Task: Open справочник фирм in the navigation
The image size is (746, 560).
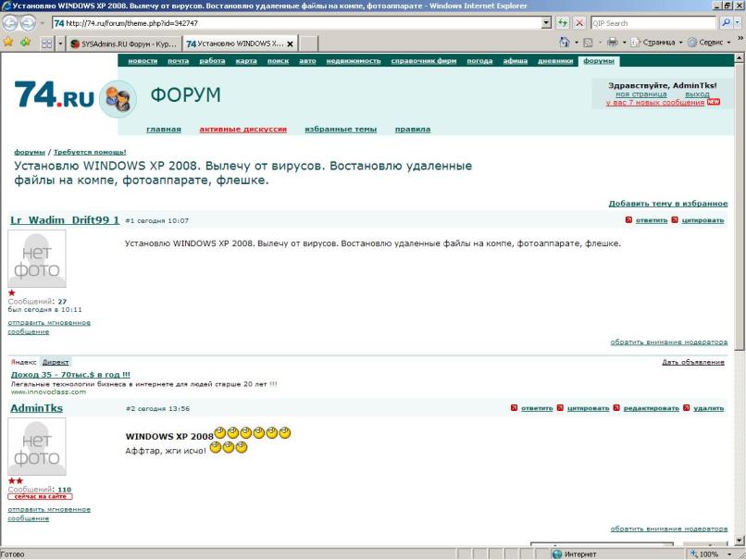Action: point(423,61)
